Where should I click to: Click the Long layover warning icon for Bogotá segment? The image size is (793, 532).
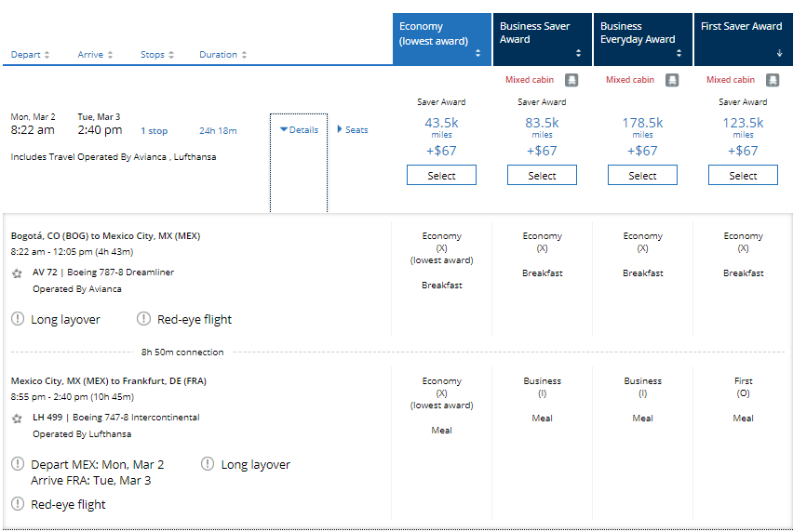point(18,319)
